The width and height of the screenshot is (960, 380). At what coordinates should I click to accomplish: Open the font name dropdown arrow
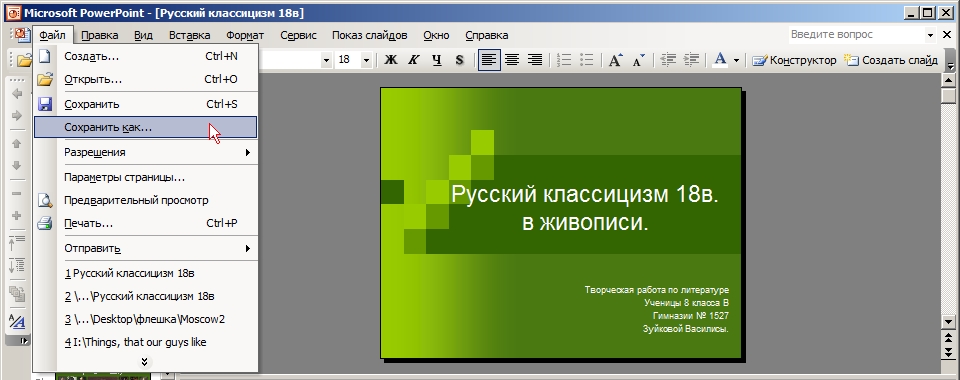(326, 60)
